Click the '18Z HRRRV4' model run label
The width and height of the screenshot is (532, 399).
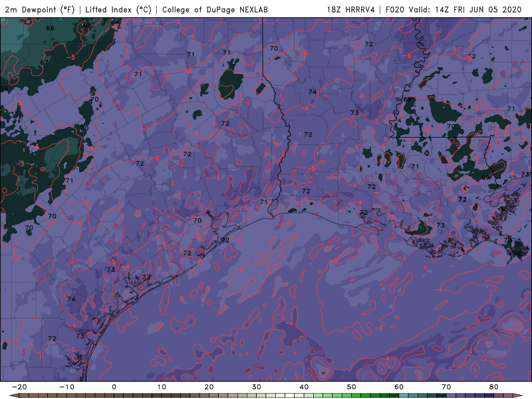click(x=351, y=9)
